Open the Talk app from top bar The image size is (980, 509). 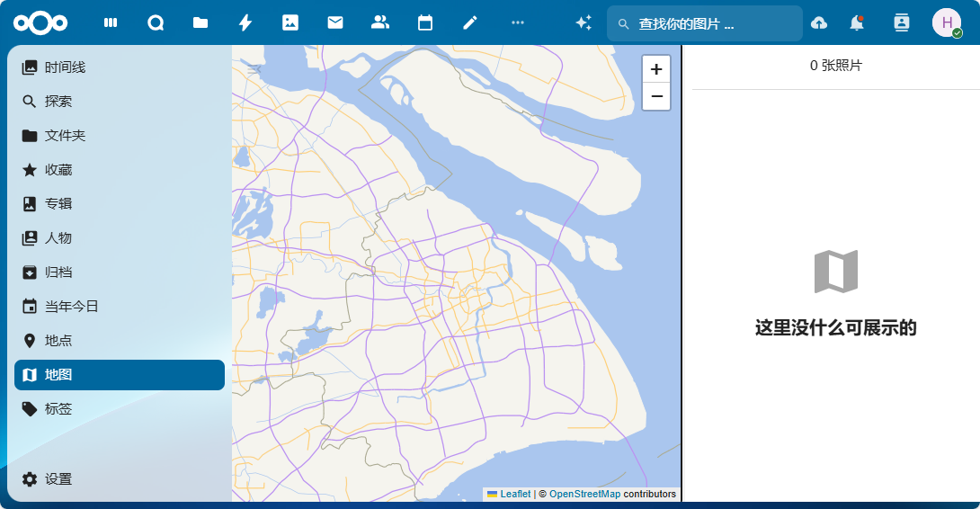(156, 23)
